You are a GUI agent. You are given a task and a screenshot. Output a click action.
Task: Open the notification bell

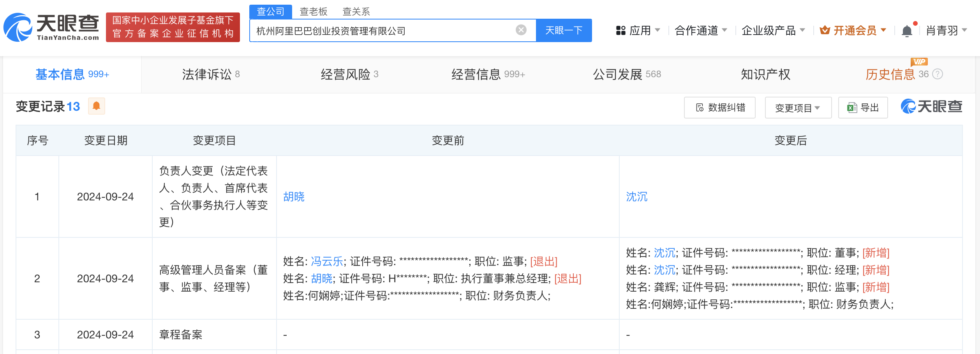[x=907, y=30]
